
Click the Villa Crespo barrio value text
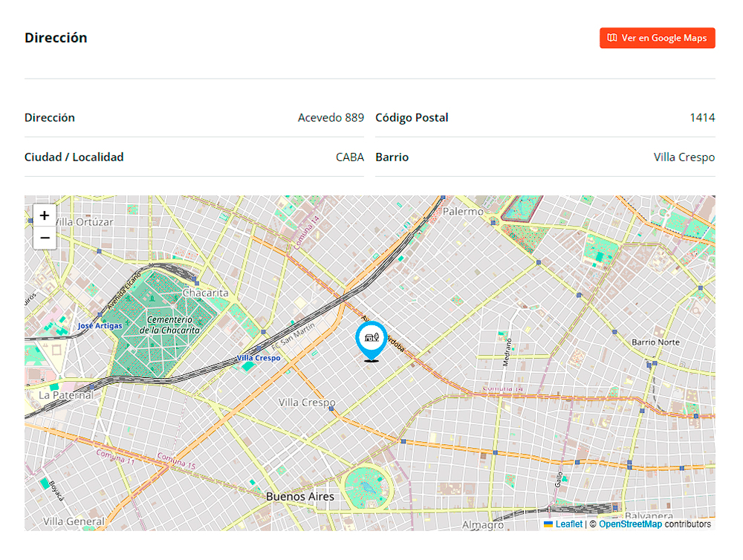click(684, 157)
